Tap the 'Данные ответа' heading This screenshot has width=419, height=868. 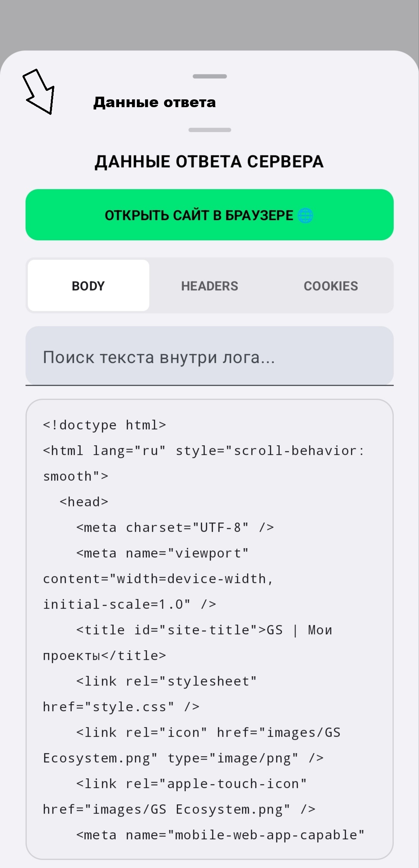coord(154,102)
